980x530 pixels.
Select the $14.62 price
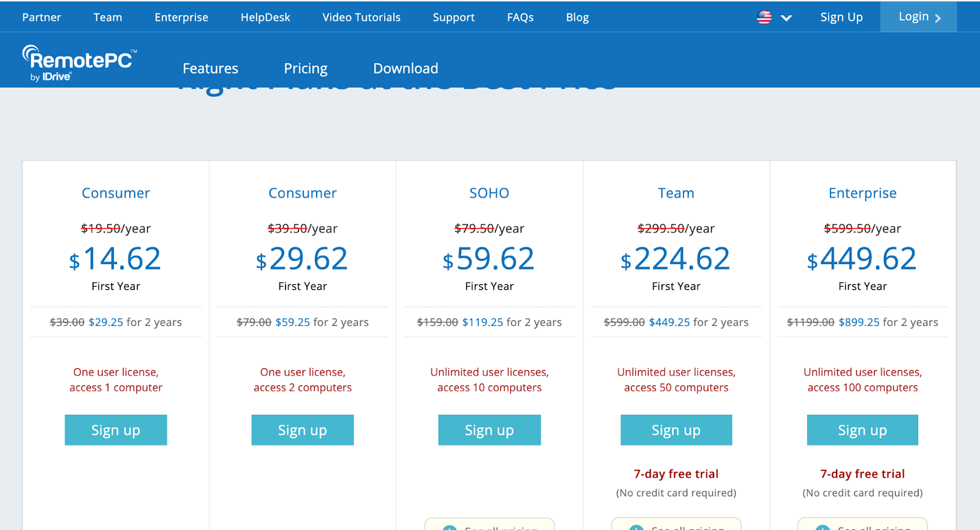115,259
